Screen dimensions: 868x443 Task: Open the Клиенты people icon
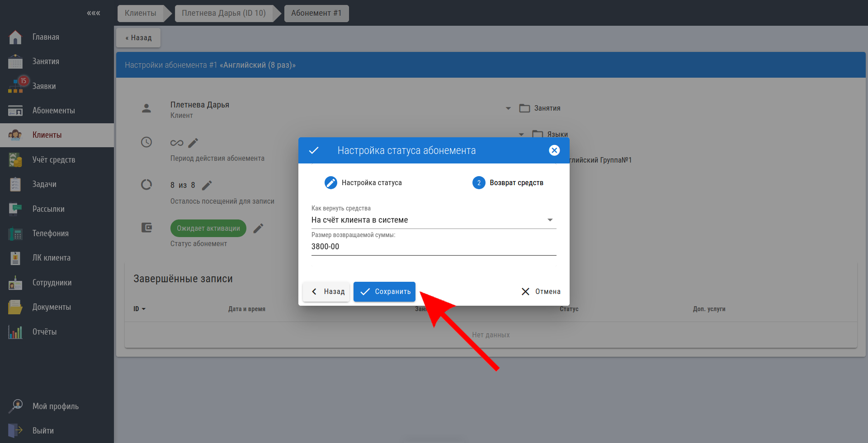[15, 135]
